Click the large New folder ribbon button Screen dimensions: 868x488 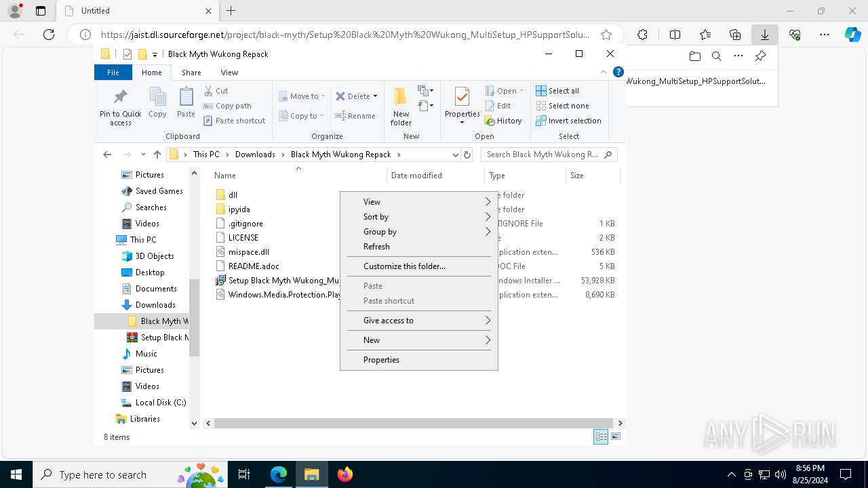(401, 106)
